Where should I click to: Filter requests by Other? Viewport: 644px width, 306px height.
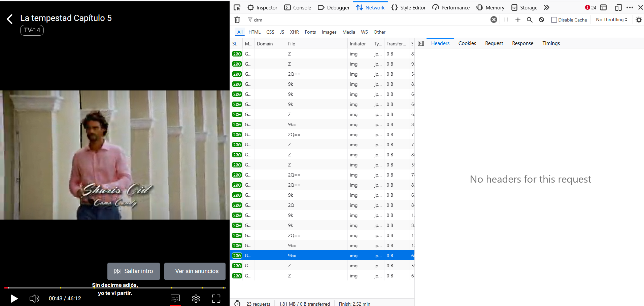point(379,32)
